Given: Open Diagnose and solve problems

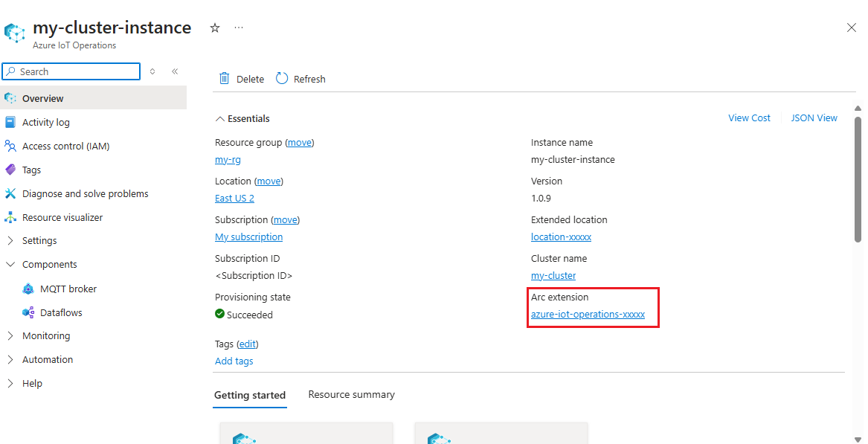Looking at the screenshot, I should (x=85, y=193).
